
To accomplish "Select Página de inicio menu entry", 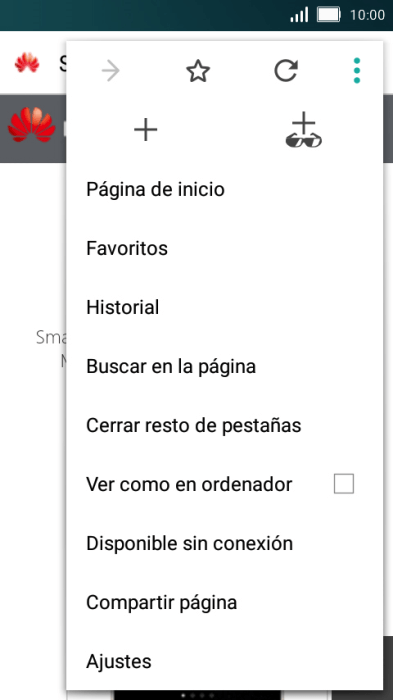I will 225,189.
